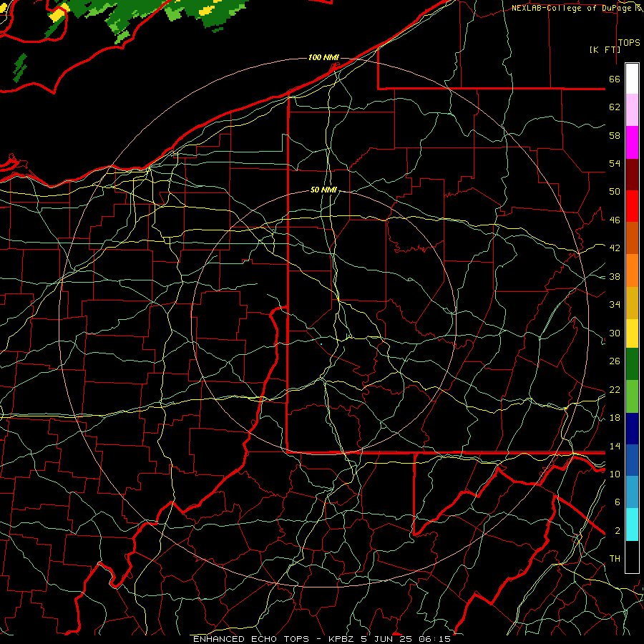Viewport: 644px width, 644px height.
Task: Click the TOPS legend title
Action: coord(629,43)
